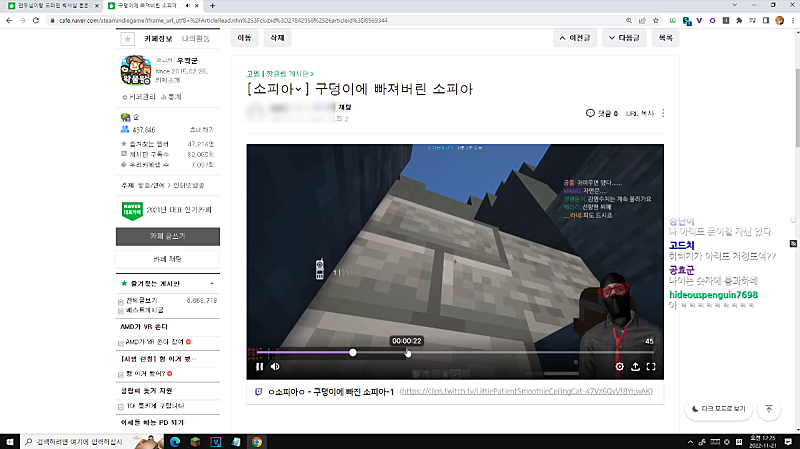Open tab search dropdown chevron
This screenshot has width=800, height=449.
click(734, 5)
